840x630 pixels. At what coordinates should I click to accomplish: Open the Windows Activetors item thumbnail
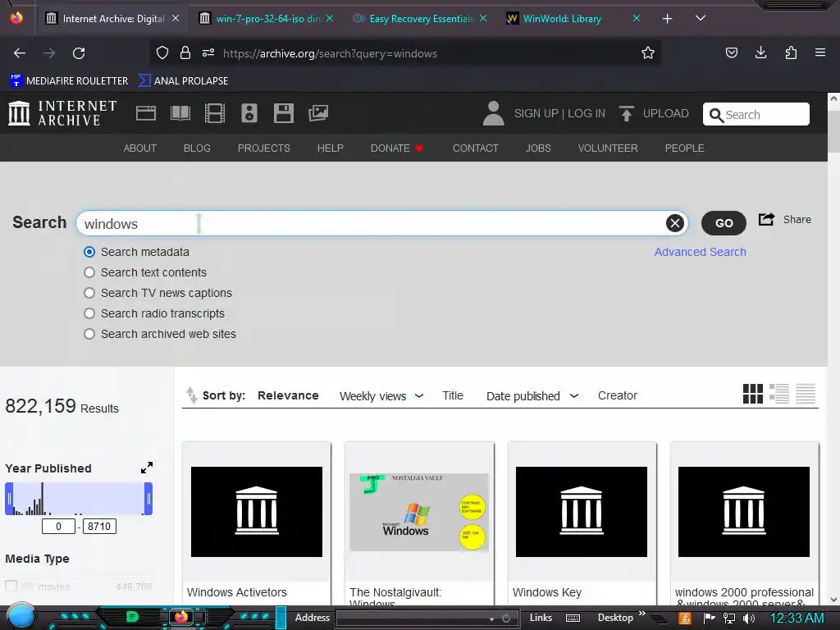257,512
